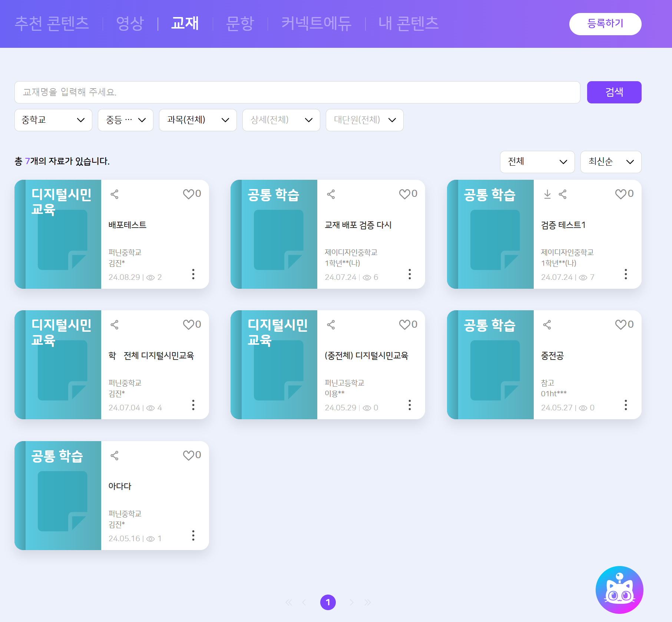Open the 과목(전체) subject dropdown

(x=198, y=120)
